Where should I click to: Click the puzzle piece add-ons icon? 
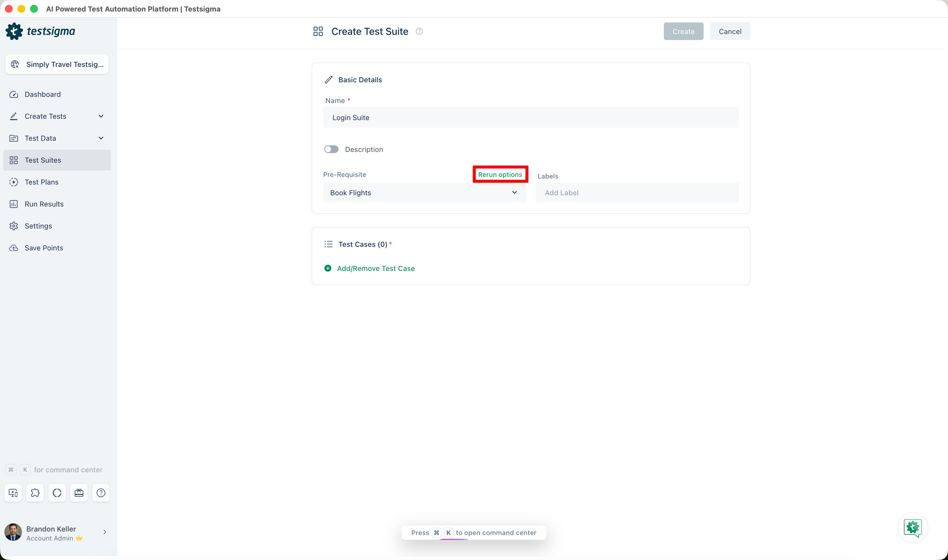click(35, 493)
